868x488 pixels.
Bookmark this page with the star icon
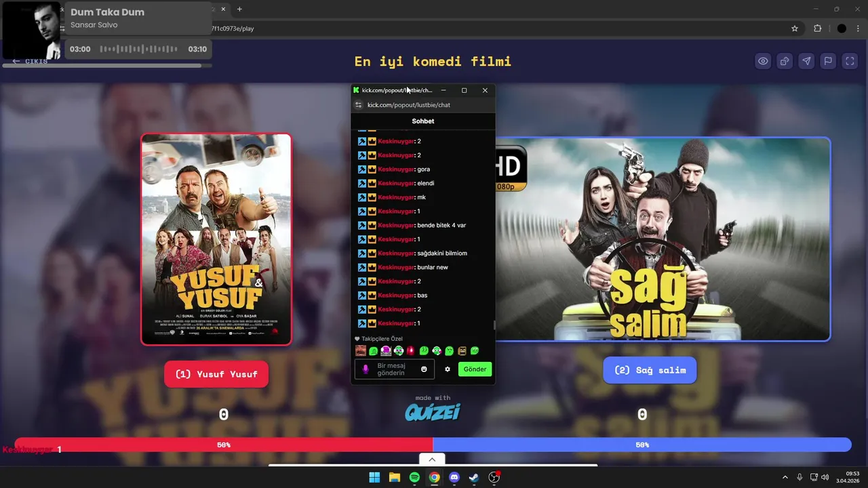pyautogui.click(x=795, y=28)
